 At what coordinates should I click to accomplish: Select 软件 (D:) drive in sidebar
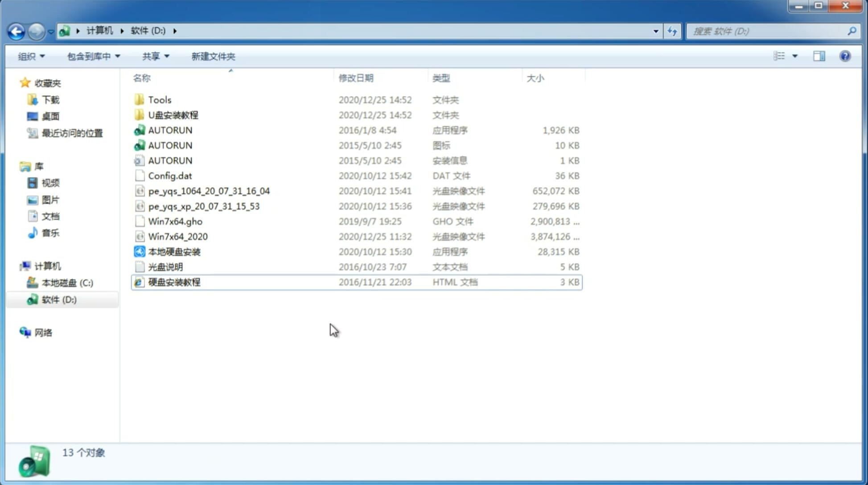coord(59,300)
